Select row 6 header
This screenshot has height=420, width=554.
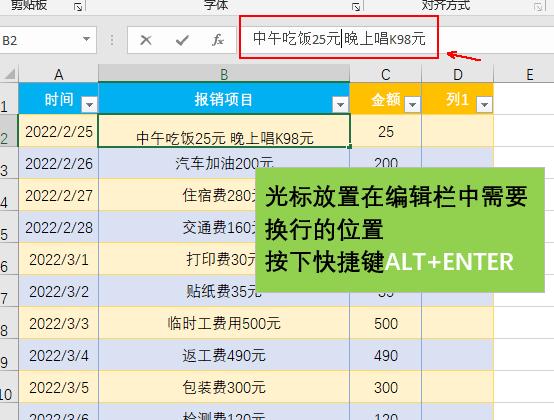[x=8, y=259]
